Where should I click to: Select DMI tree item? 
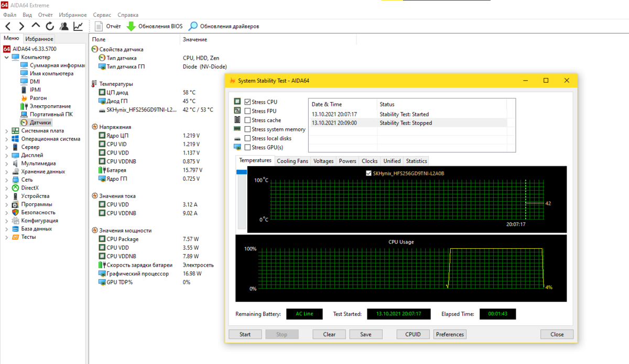[x=30, y=82]
